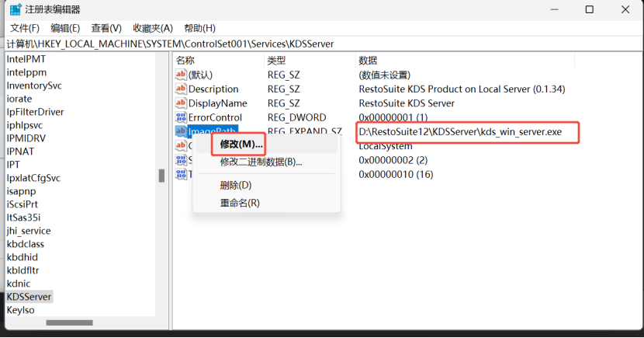Open the 收藏夹(A) menu

153,28
